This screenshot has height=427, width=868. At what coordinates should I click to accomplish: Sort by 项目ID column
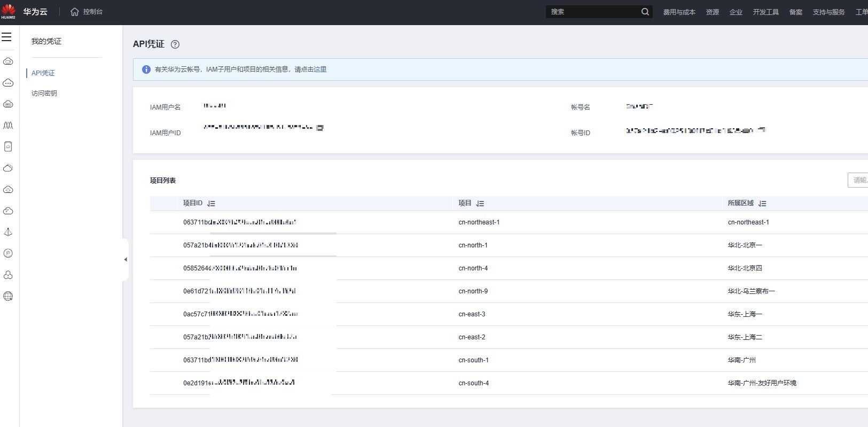coord(211,204)
